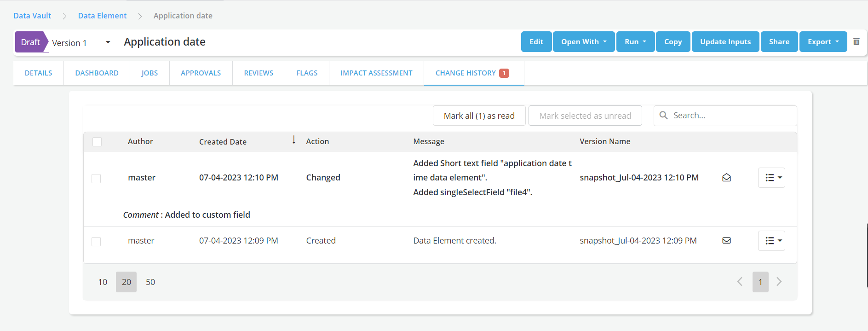Click closed envelope icon in Created row
This screenshot has width=868, height=331.
726,240
